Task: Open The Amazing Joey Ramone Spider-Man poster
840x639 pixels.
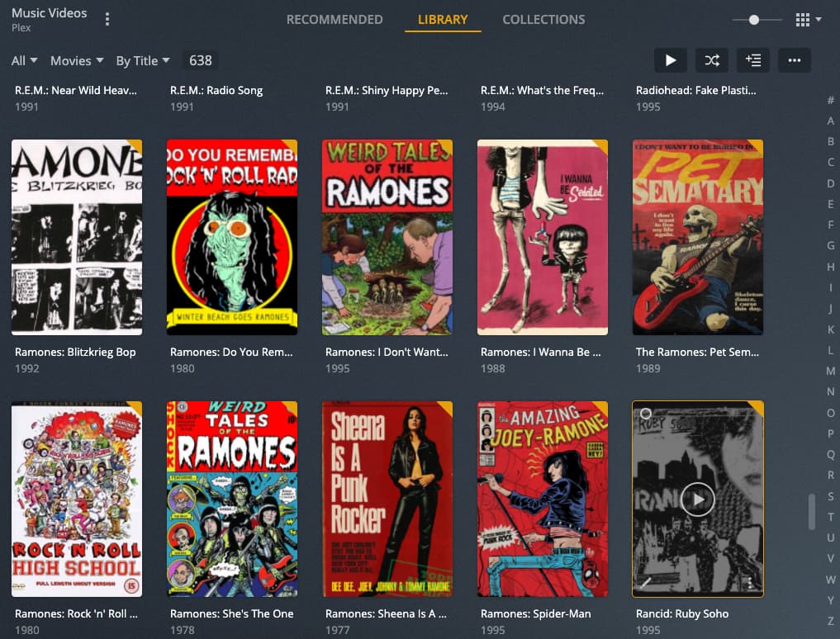Action: [x=543, y=499]
